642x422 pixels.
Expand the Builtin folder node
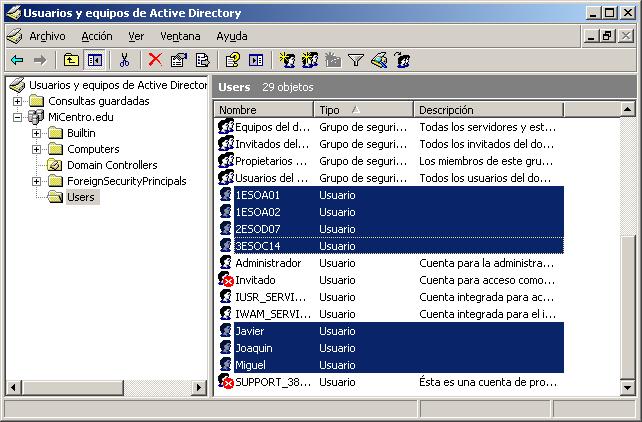point(36,133)
